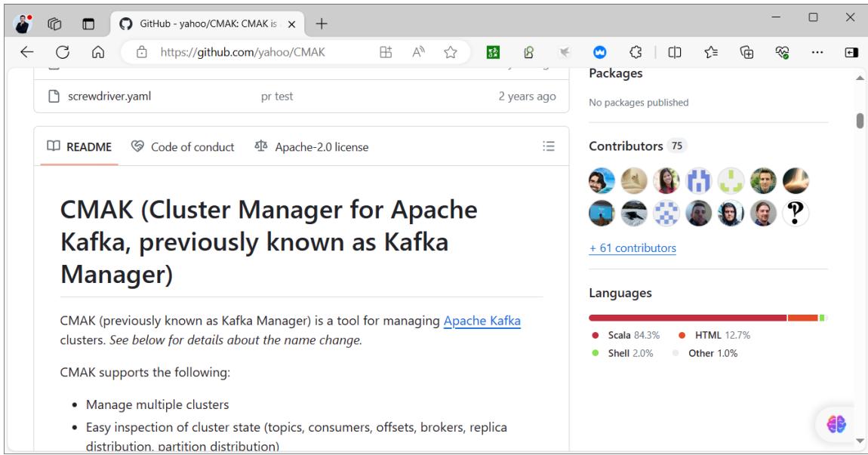Open Settings and more ellipsis menu

tap(817, 52)
